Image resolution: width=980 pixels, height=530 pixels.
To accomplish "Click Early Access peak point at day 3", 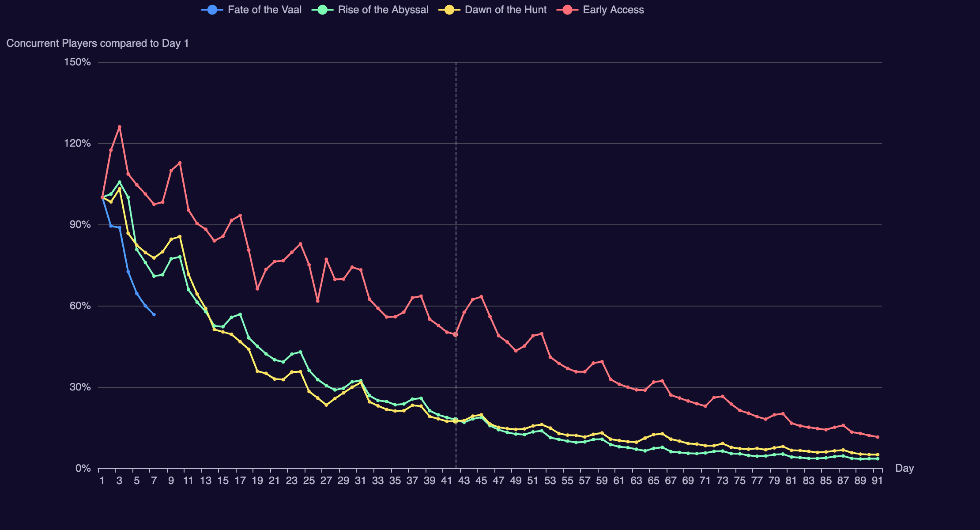I will pyautogui.click(x=119, y=127).
